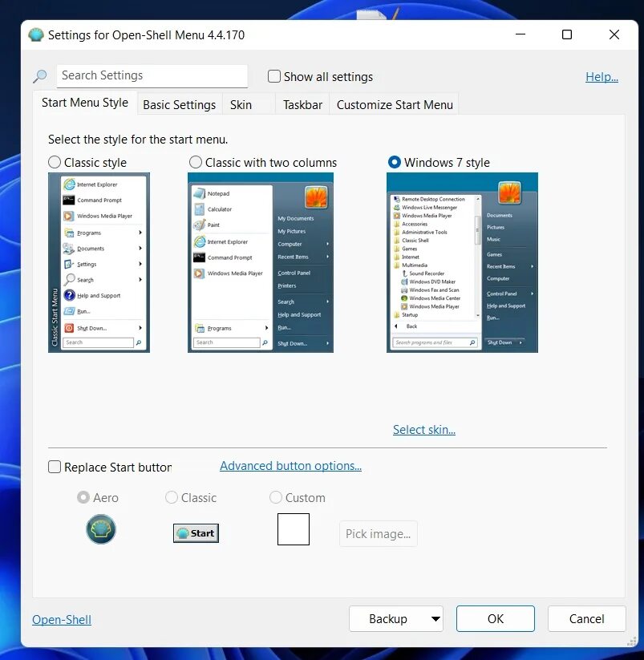
Task: Minimize the Settings window
Action: [520, 34]
